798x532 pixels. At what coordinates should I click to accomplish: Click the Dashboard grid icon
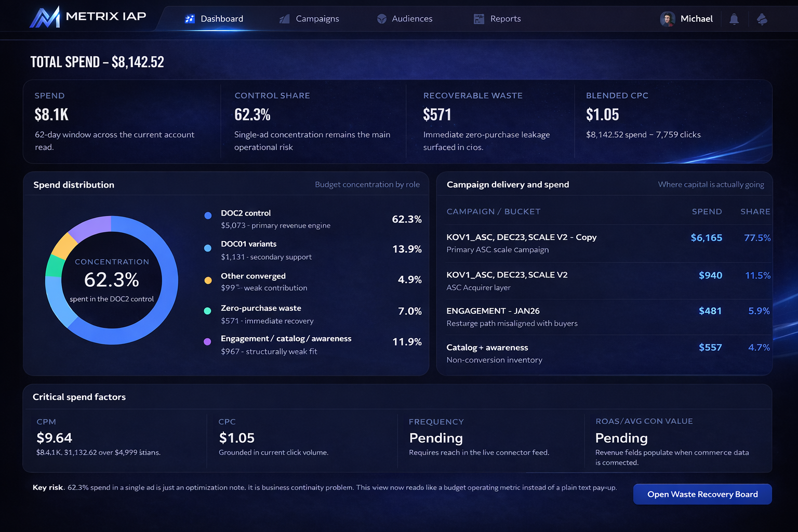(190, 19)
